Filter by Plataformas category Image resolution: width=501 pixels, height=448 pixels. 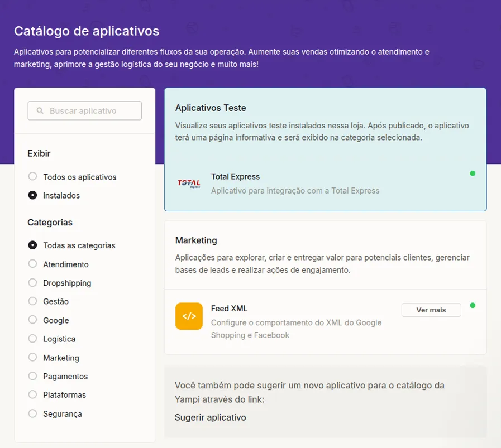(x=32, y=394)
